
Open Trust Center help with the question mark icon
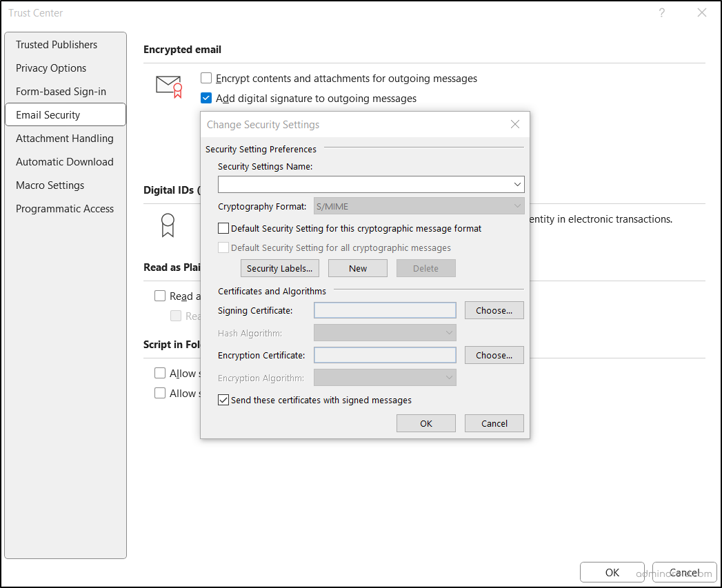pos(661,12)
